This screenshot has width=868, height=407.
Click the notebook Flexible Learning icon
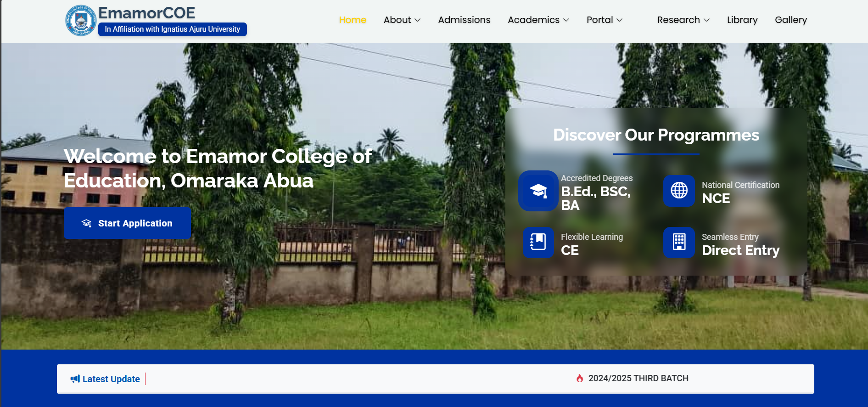[x=538, y=242]
